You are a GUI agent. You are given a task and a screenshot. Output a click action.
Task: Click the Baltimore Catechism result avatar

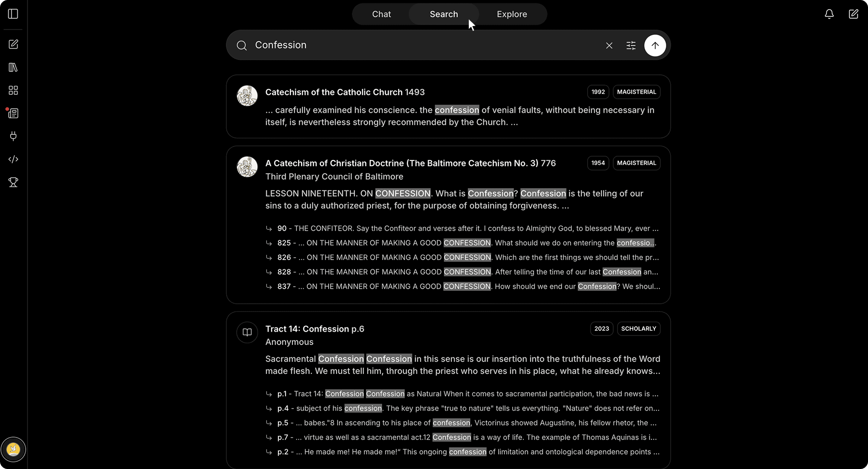tap(247, 167)
